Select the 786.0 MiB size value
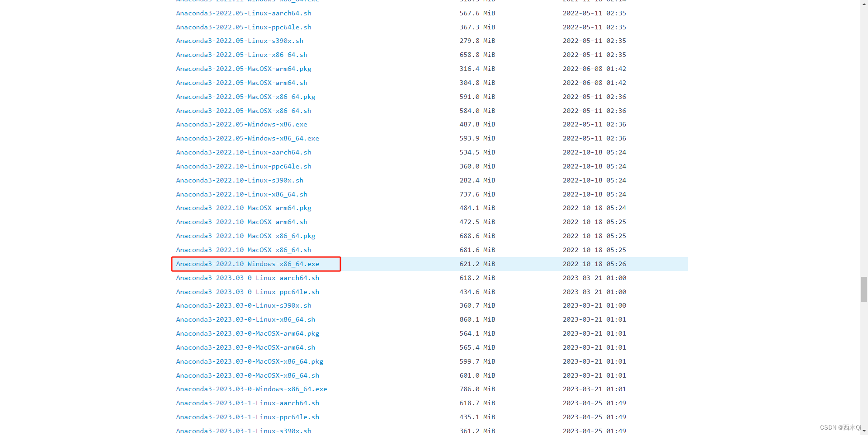The height and width of the screenshot is (435, 868). [x=477, y=389]
